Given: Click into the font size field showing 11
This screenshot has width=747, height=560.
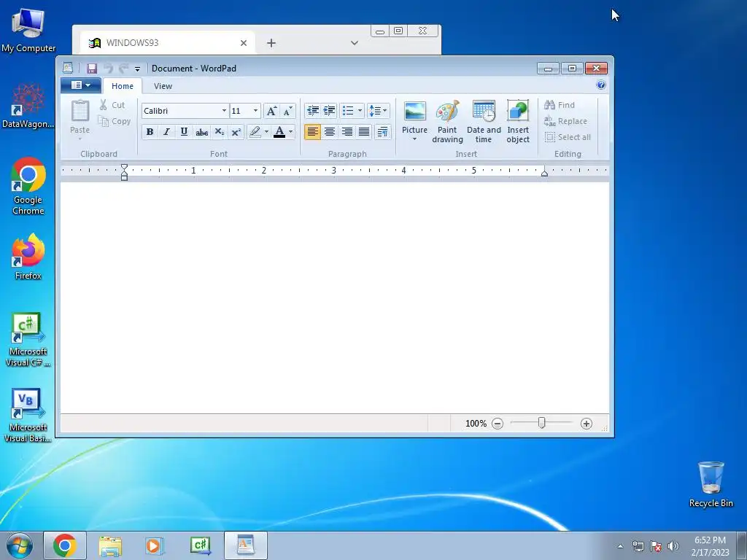Looking at the screenshot, I should [241, 111].
